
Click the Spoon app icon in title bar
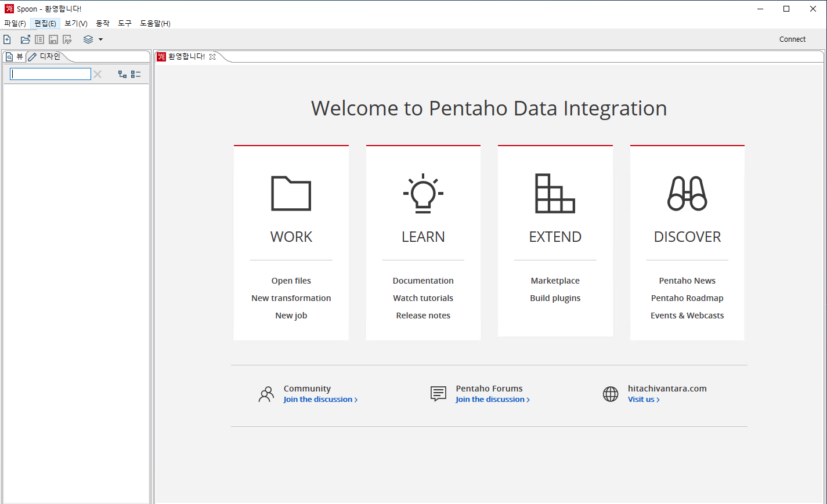coord(9,9)
